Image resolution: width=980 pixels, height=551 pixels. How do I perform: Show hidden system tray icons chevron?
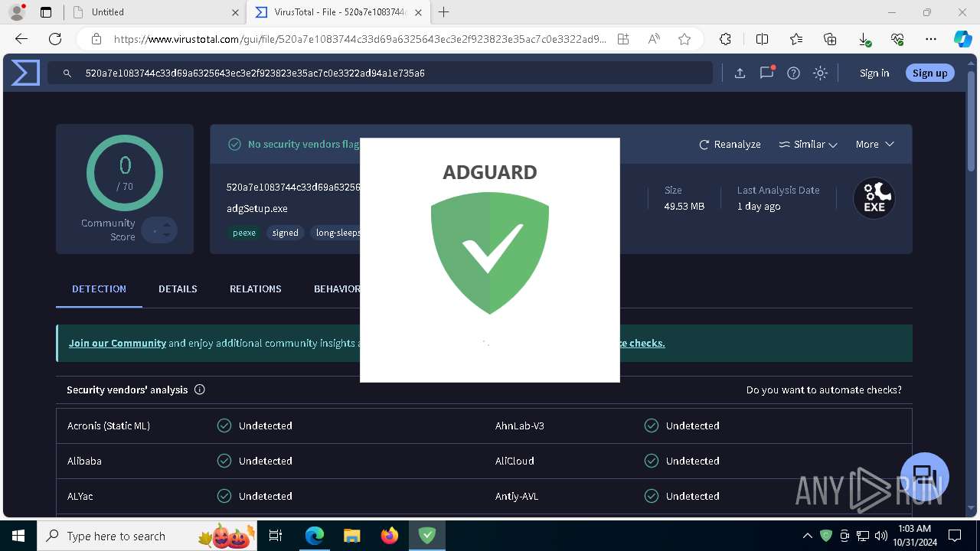click(x=807, y=536)
